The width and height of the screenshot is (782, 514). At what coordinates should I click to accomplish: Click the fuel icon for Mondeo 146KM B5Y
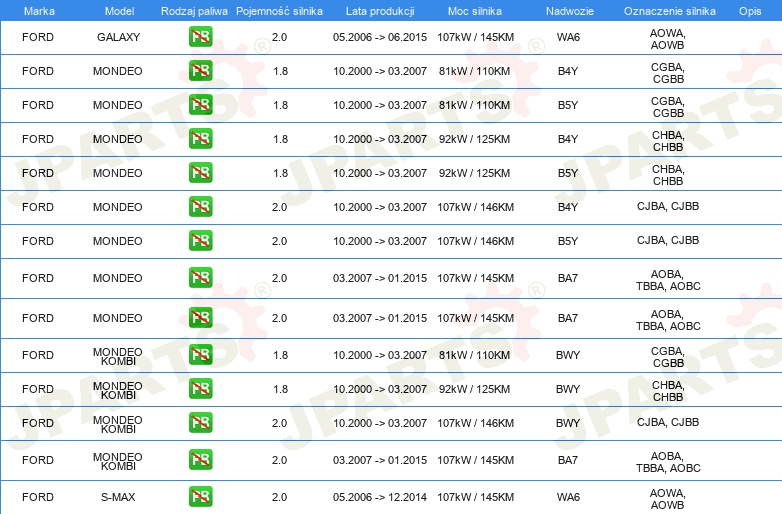(200, 240)
